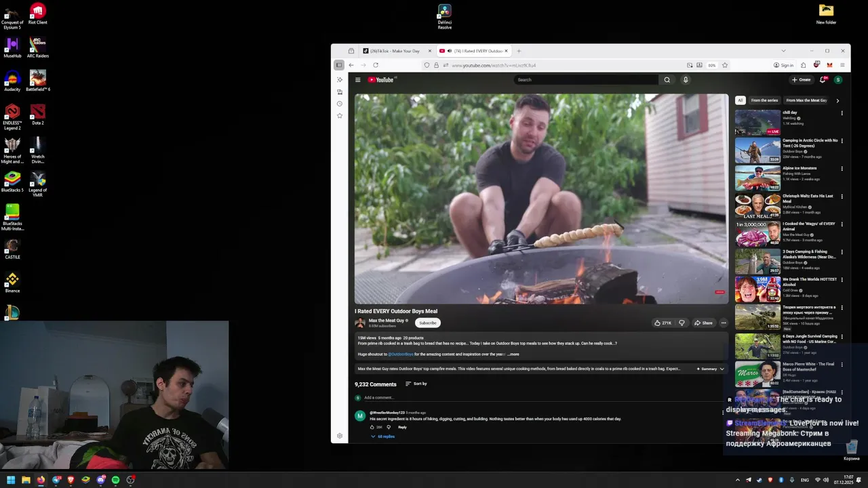
Task: Open Discord from the taskbar
Action: coord(100,480)
